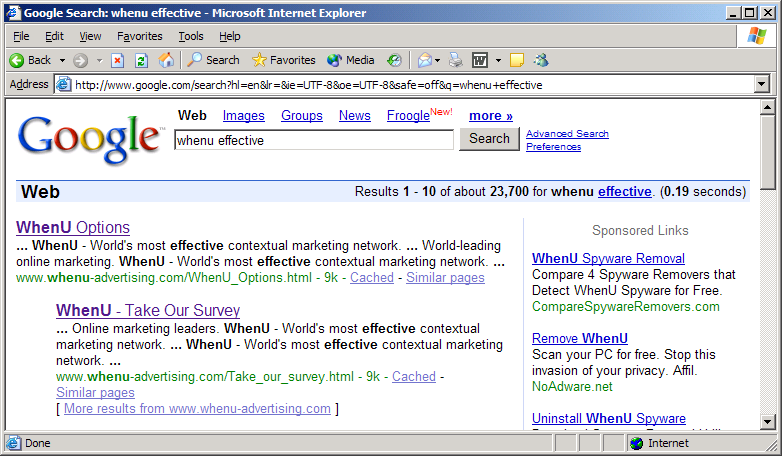Switch to Groups search tab
Viewport: 782px width, 456px height.
[302, 115]
